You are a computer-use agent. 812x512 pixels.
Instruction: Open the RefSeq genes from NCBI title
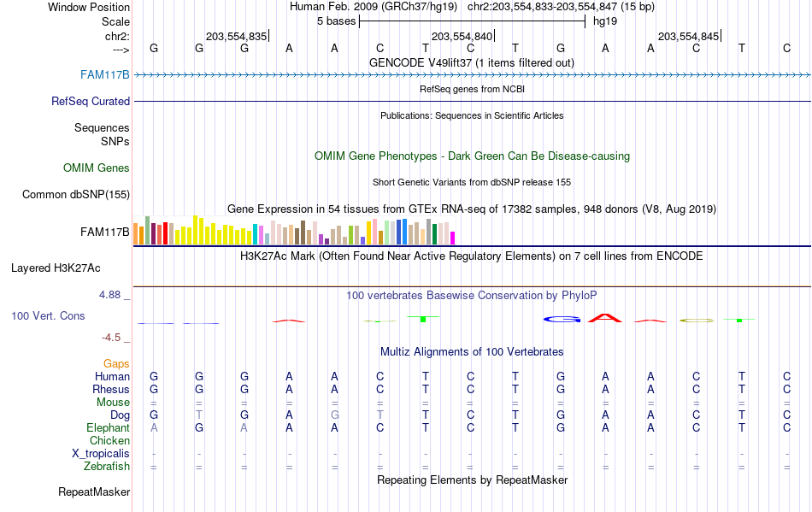tap(473, 89)
